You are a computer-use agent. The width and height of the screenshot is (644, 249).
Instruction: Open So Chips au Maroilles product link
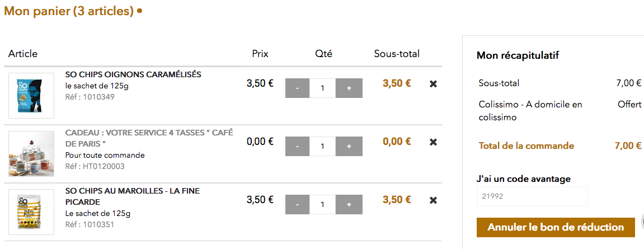point(132,191)
